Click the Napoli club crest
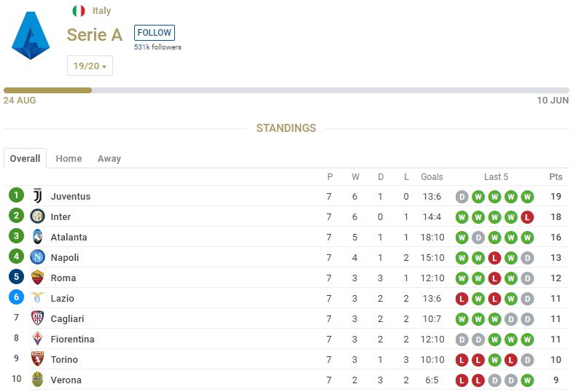576x392 pixels. (38, 257)
